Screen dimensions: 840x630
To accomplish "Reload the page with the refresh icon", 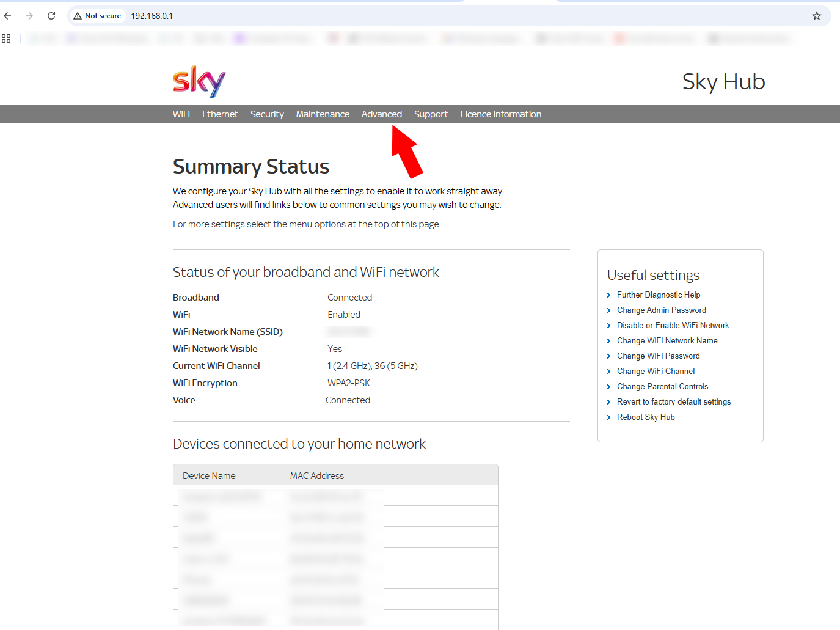I will (51, 16).
